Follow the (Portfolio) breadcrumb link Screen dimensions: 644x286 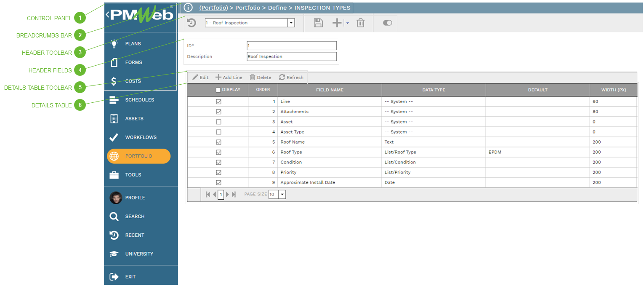(213, 8)
